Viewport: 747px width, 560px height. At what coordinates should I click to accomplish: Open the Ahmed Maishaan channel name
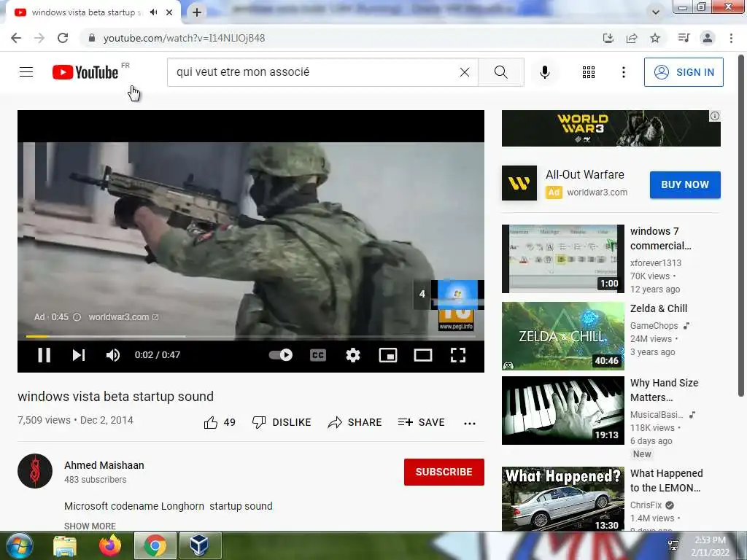(104, 465)
